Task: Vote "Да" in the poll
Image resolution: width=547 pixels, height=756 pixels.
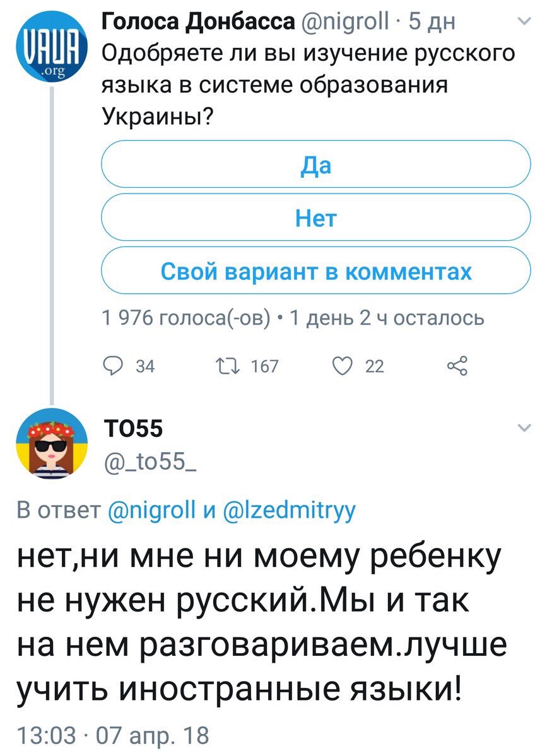Action: point(315,165)
